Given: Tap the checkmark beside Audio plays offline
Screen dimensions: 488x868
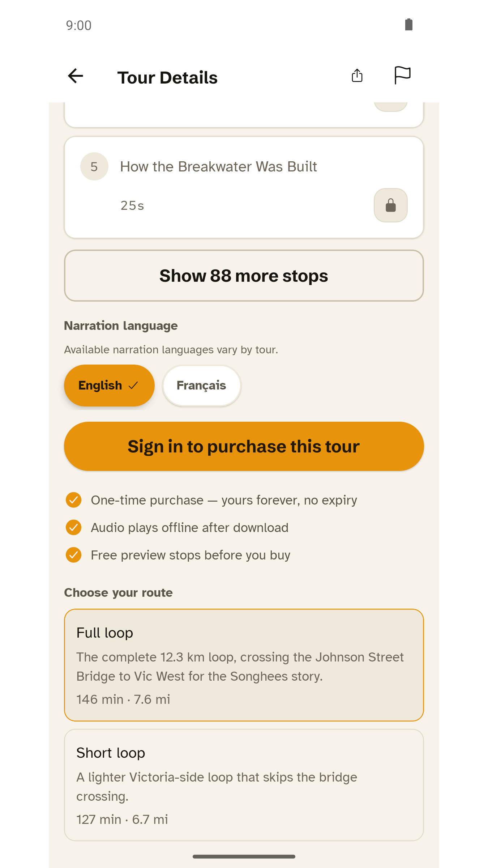Looking at the screenshot, I should pos(74,527).
